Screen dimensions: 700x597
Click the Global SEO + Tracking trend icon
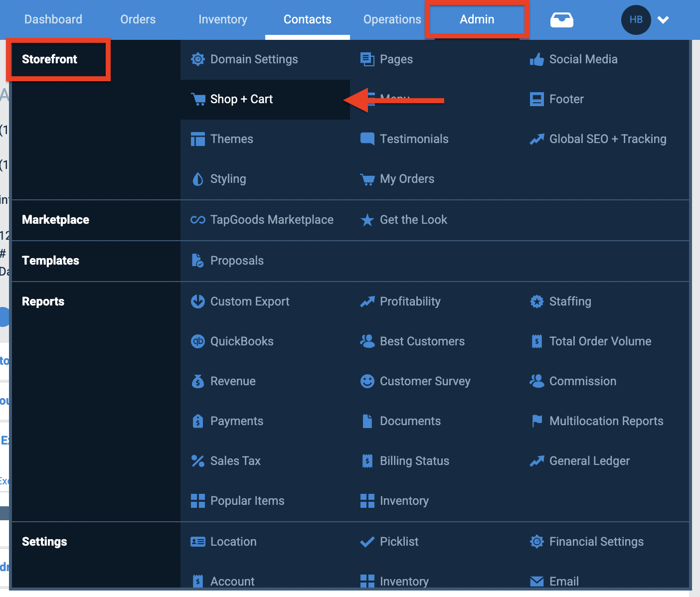pos(537,139)
